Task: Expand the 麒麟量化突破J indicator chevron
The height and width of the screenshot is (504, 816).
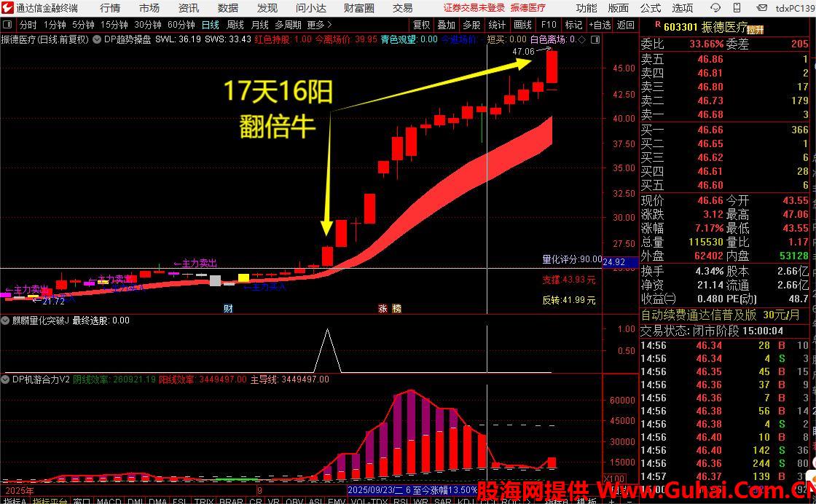Action: click(x=6, y=320)
